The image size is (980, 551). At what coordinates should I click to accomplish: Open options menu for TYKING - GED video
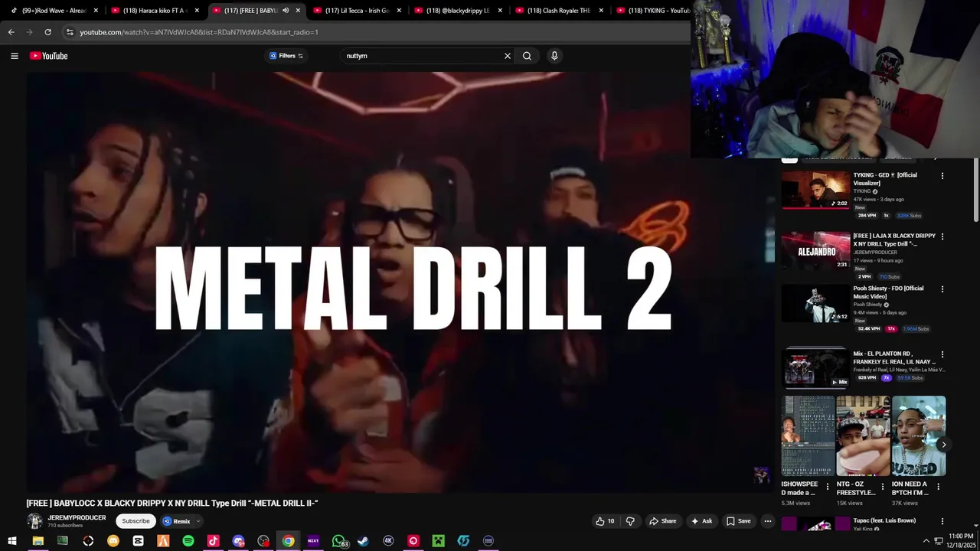point(942,176)
